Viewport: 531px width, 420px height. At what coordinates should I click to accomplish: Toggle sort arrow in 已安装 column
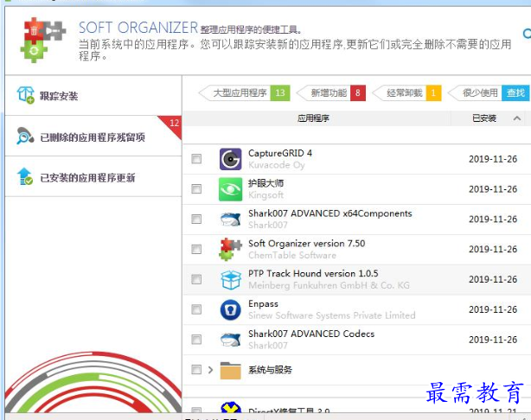pos(517,118)
